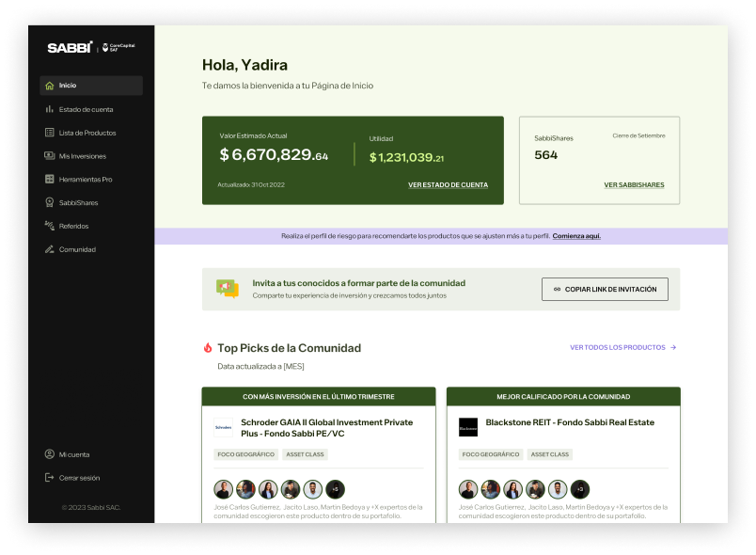Click the dark overflow avatar on Schroder card
The width and height of the screenshot is (756, 555).
(335, 489)
